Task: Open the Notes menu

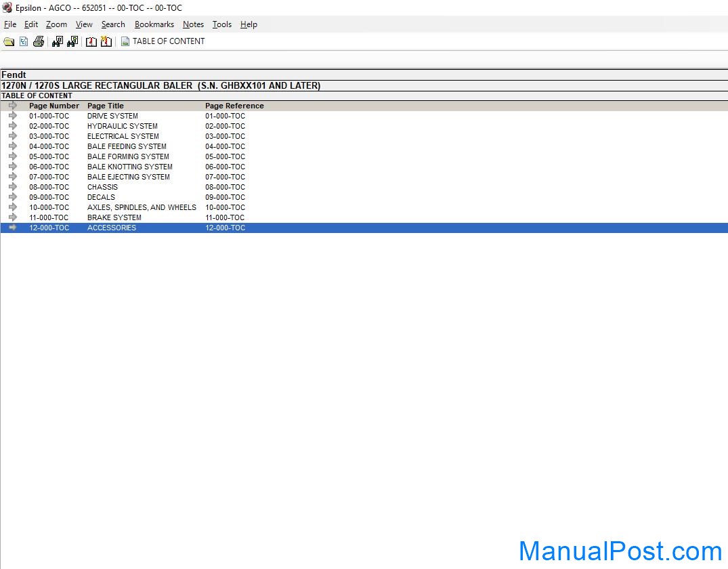Action: coord(193,24)
